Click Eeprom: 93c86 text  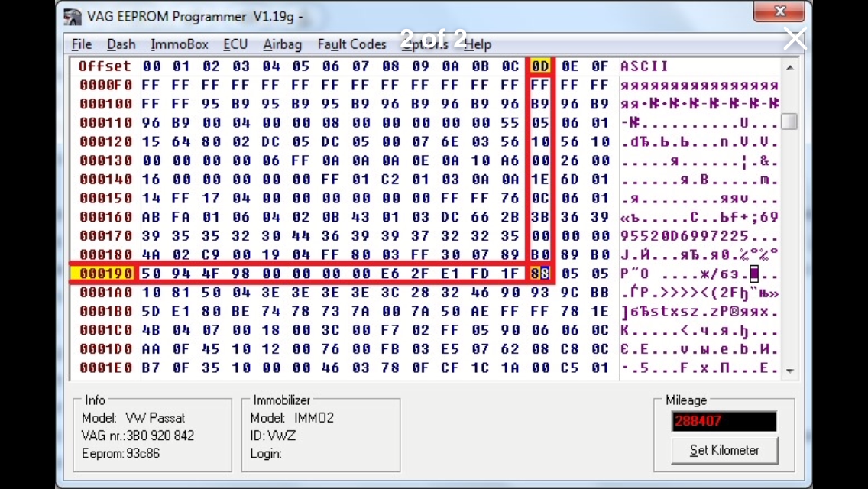[x=121, y=454]
